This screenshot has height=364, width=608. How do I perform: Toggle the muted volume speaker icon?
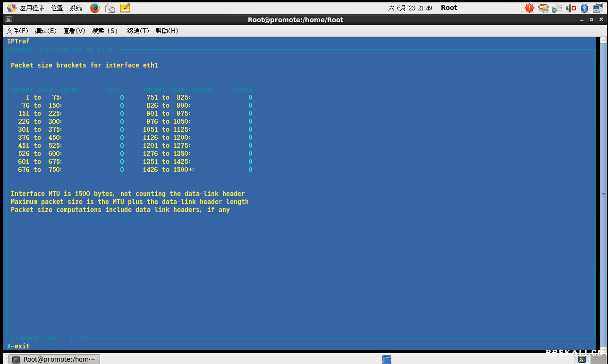click(571, 8)
